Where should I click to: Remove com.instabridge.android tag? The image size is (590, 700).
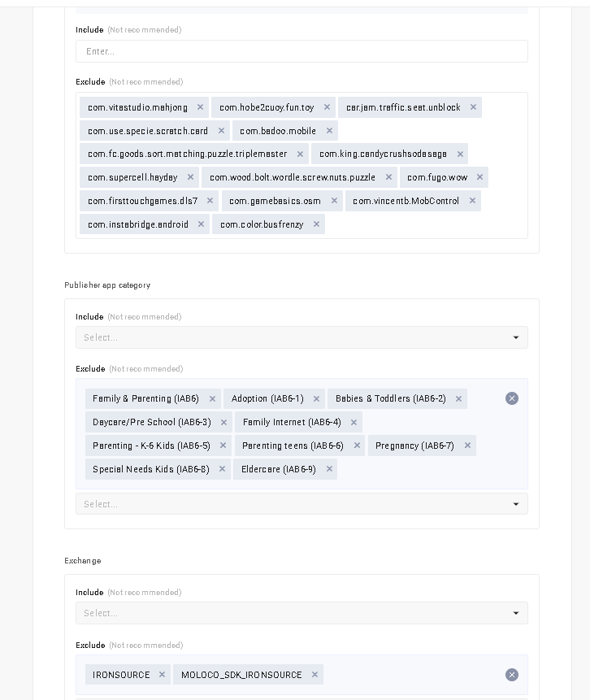201,224
